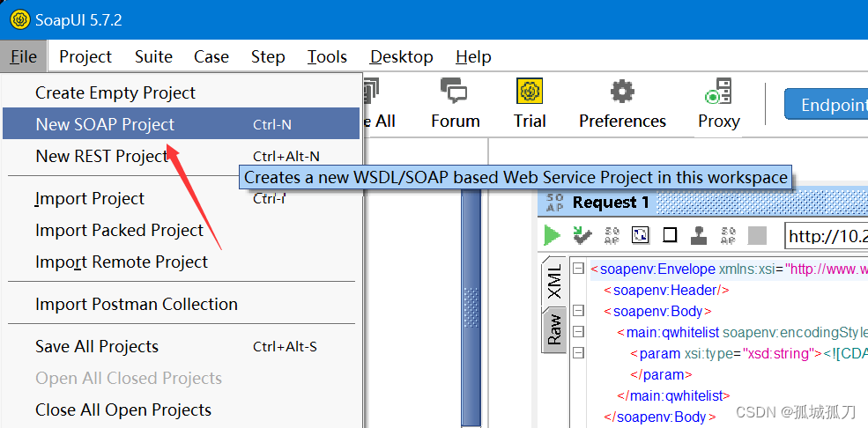The width and height of the screenshot is (868, 428).
Task: Open the Case menu
Action: pyautogui.click(x=211, y=56)
